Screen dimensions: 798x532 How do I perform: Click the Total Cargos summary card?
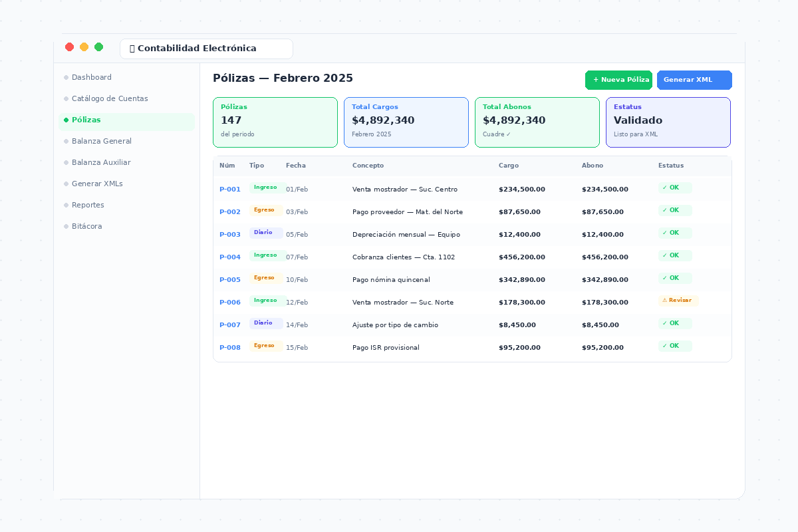point(406,122)
